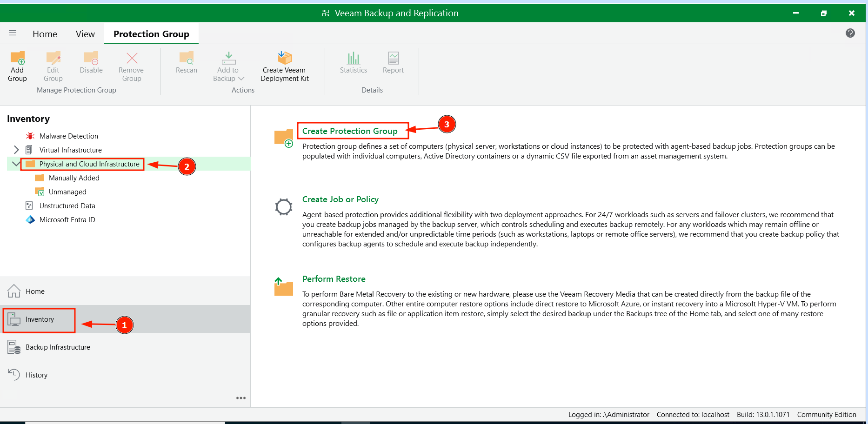Open the Perform Restore link
868x424 pixels.
(x=334, y=279)
